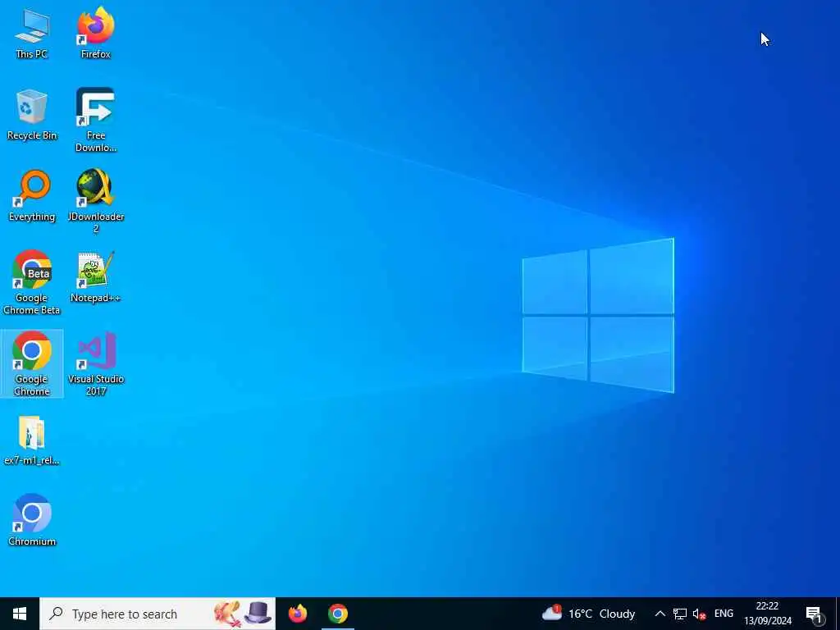The image size is (840, 630).
Task: Select the Notepad++ desktop shortcut
Action: (x=96, y=277)
